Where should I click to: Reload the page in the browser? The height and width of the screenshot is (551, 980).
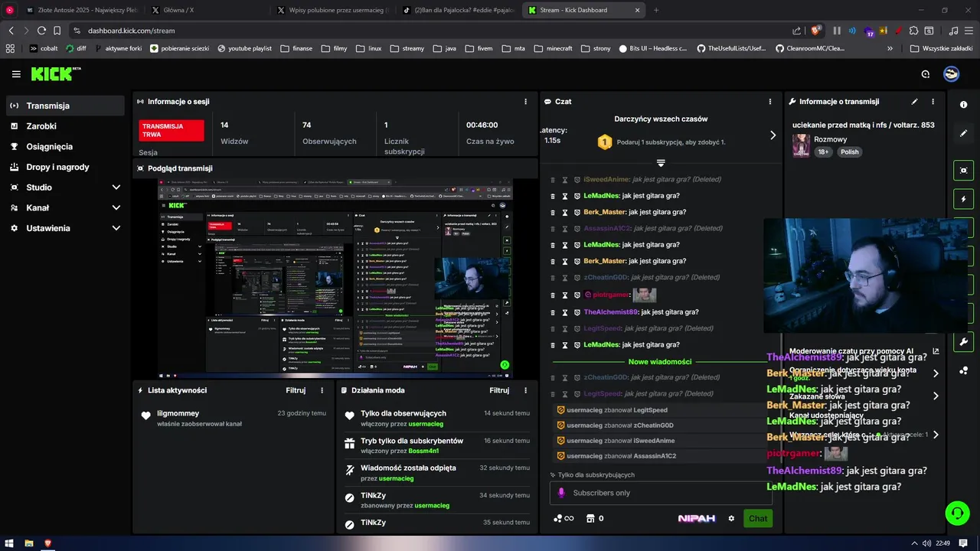coord(41,31)
